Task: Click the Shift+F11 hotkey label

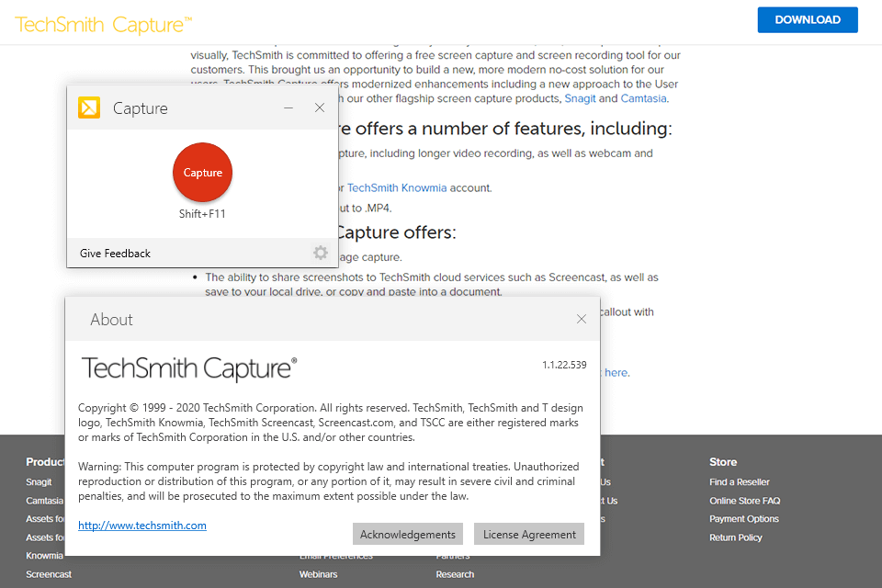Action: point(202,214)
